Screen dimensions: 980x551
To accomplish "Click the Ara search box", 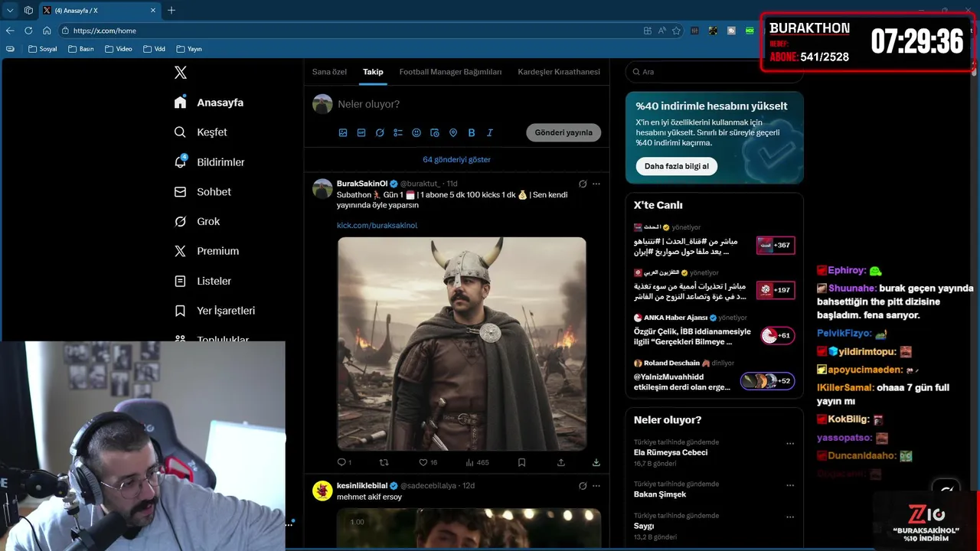I will [x=714, y=72].
